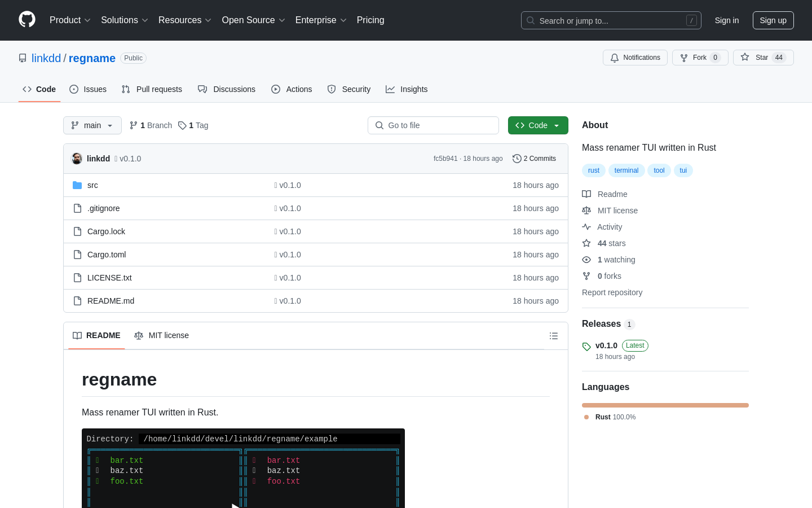
Task: Click the commits history clock icon
Action: pyautogui.click(x=517, y=159)
